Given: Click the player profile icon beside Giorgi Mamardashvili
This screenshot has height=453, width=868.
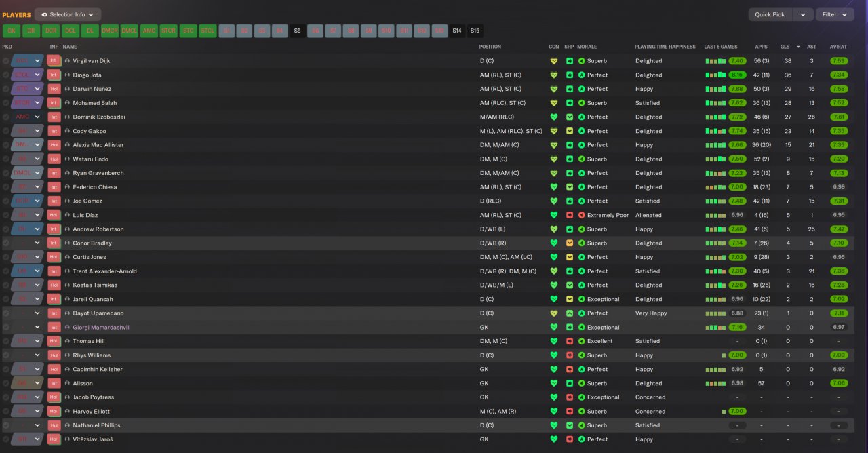Looking at the screenshot, I should (68, 327).
